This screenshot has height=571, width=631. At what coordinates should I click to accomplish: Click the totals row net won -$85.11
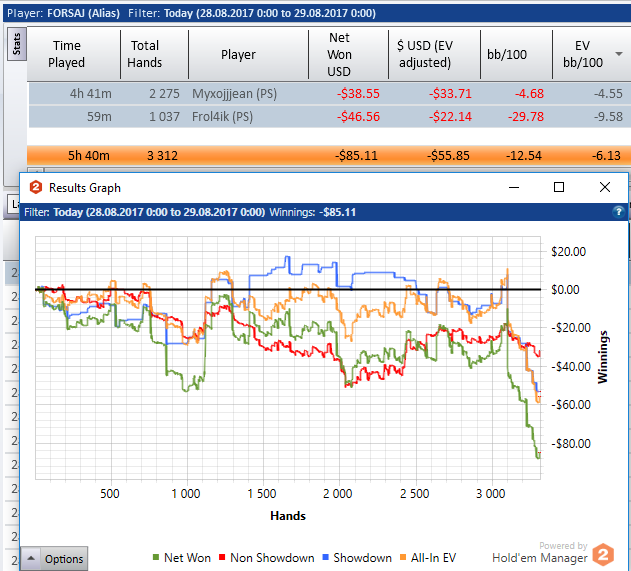357,156
